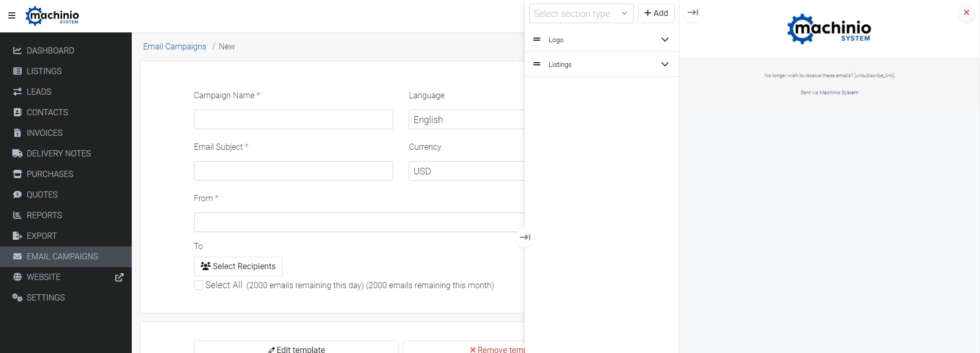Open Invoices in the sidebar

pyautogui.click(x=66, y=133)
